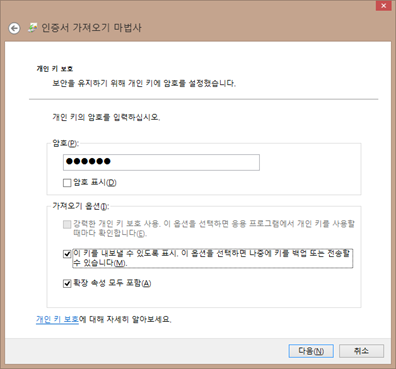Close the certificate import wizard window

tap(383, 6)
